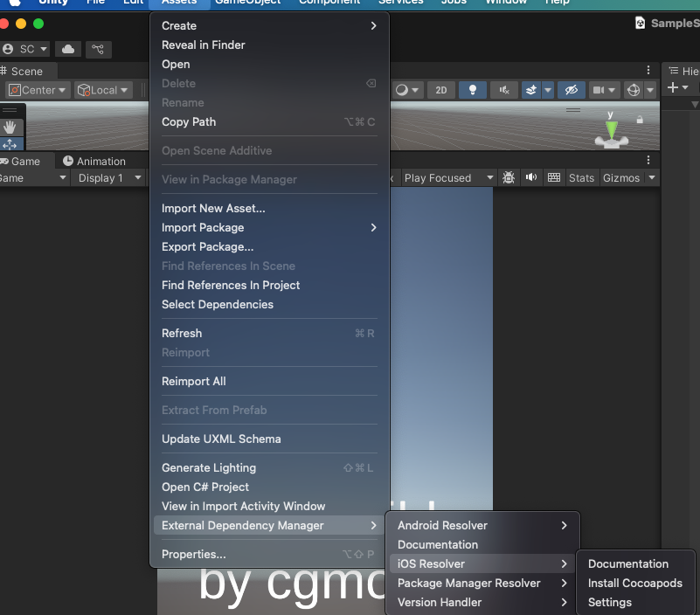Choose View in Import Activity Window

(x=269, y=506)
